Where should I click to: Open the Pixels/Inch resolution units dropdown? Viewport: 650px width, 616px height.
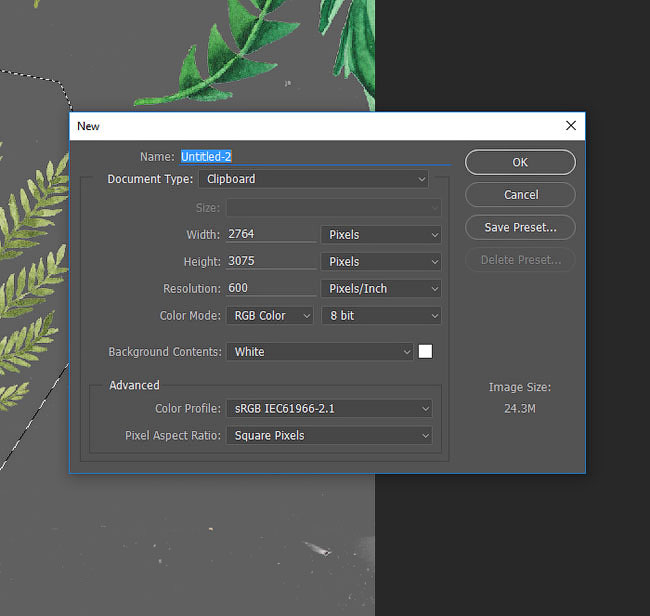[x=381, y=289]
